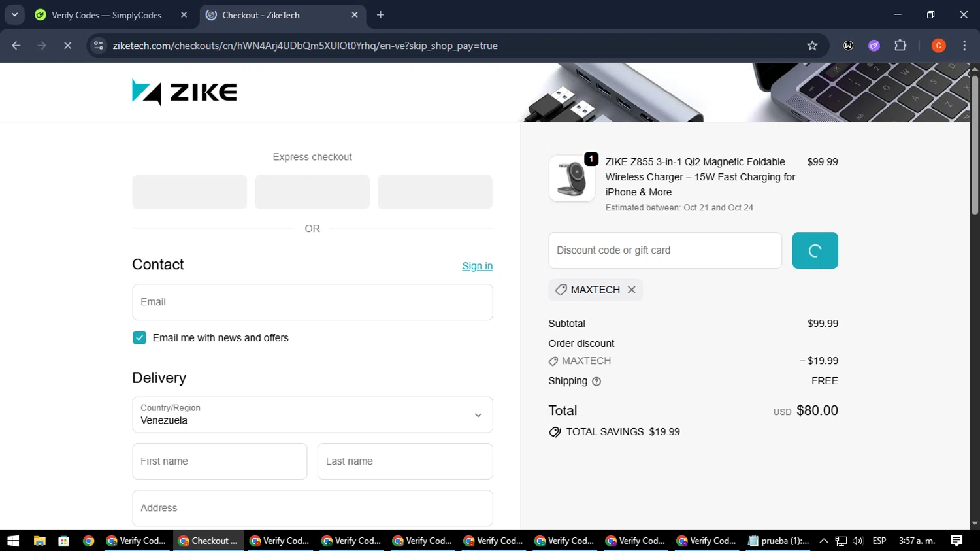Open the tab search dropdown arrow
Viewport: 980px width, 551px height.
[14, 14]
